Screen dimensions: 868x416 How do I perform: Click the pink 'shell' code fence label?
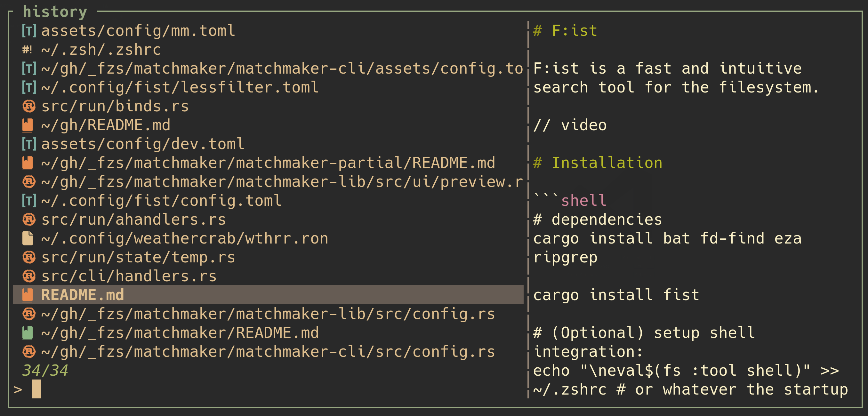click(x=584, y=200)
